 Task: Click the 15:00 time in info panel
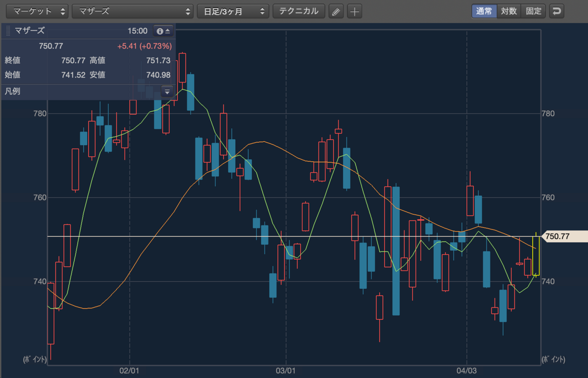137,31
